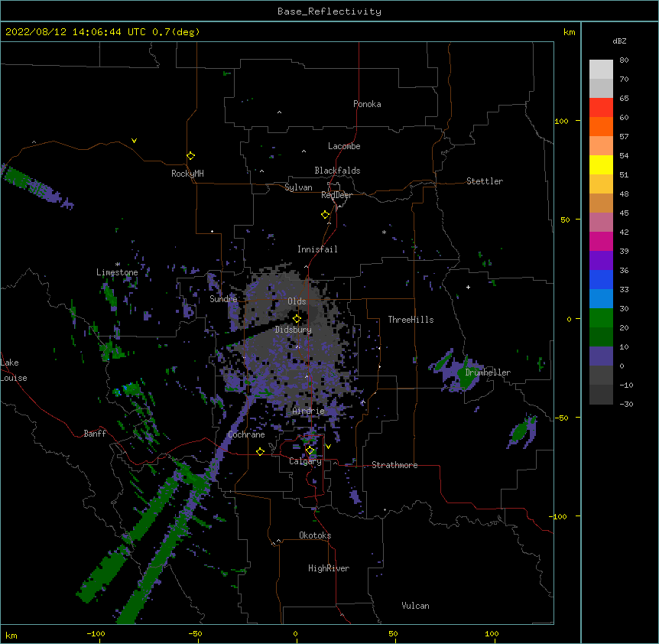Click the RockyMH label

pyautogui.click(x=187, y=174)
